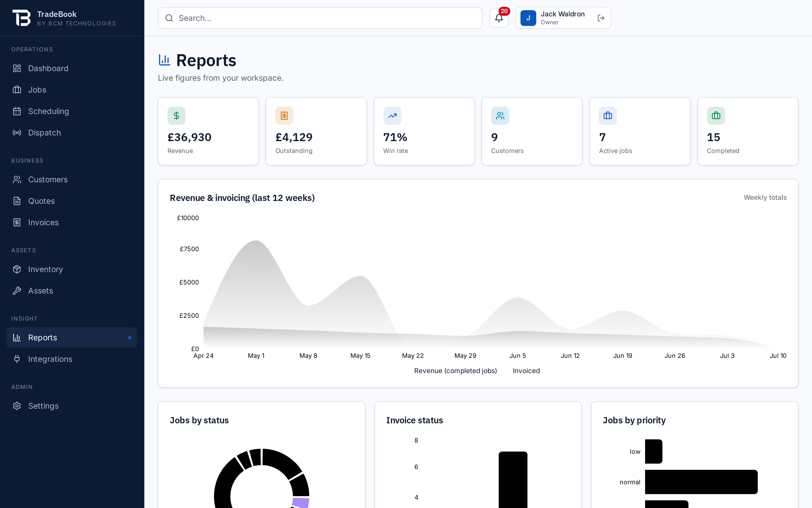The width and height of the screenshot is (812, 508).
Task: Click the purple donut chart segment
Action: coord(301,503)
